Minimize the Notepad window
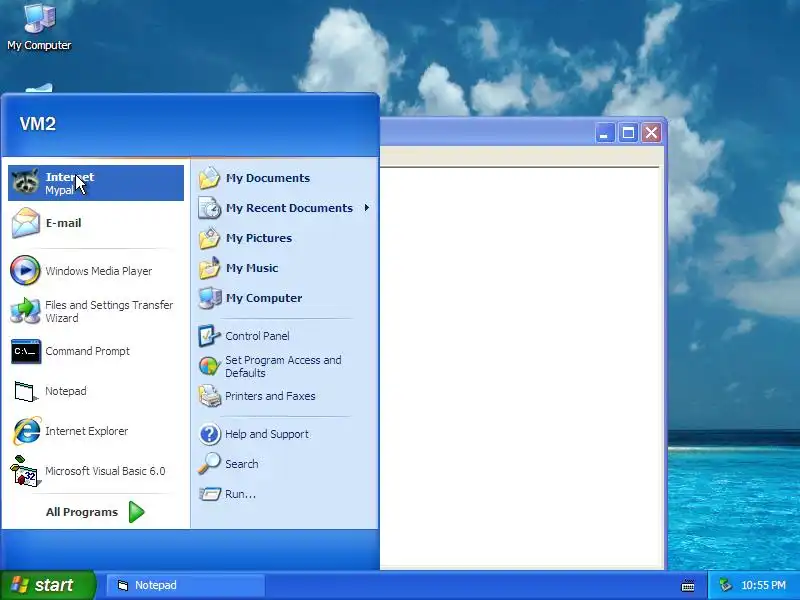800x600 pixels. coord(605,133)
